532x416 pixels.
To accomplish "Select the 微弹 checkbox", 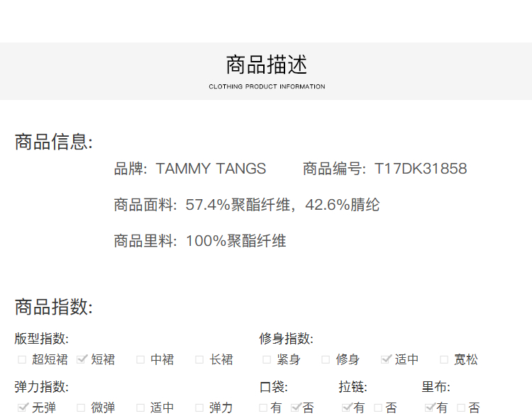I will 82,407.
